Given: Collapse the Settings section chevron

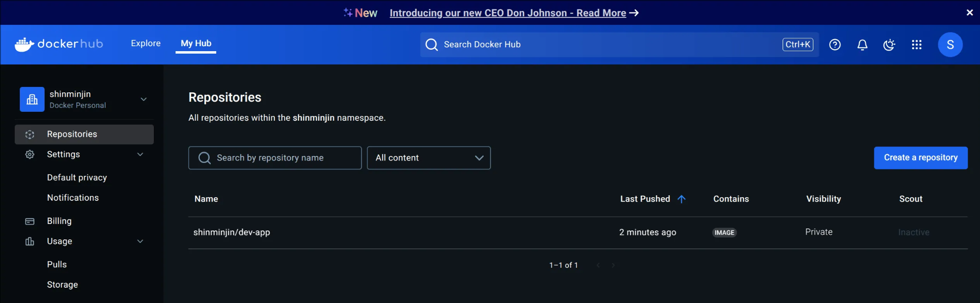Looking at the screenshot, I should tap(140, 154).
